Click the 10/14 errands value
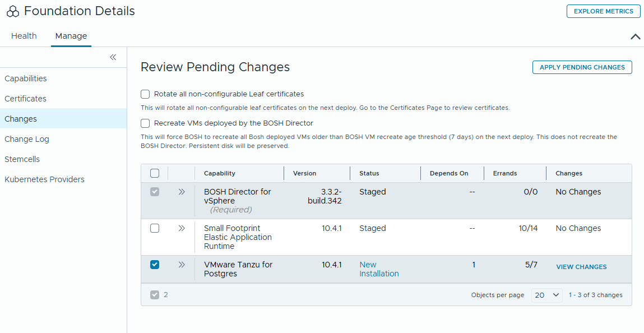This screenshot has height=333, width=644. pyautogui.click(x=528, y=228)
